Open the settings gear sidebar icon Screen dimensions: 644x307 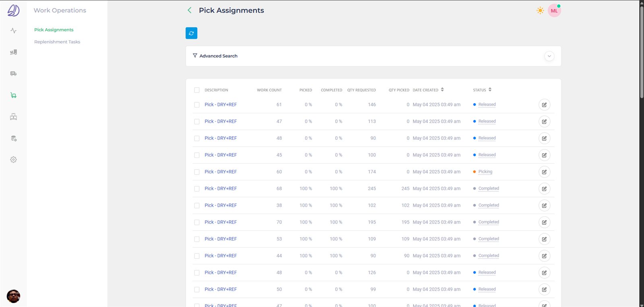[13, 160]
